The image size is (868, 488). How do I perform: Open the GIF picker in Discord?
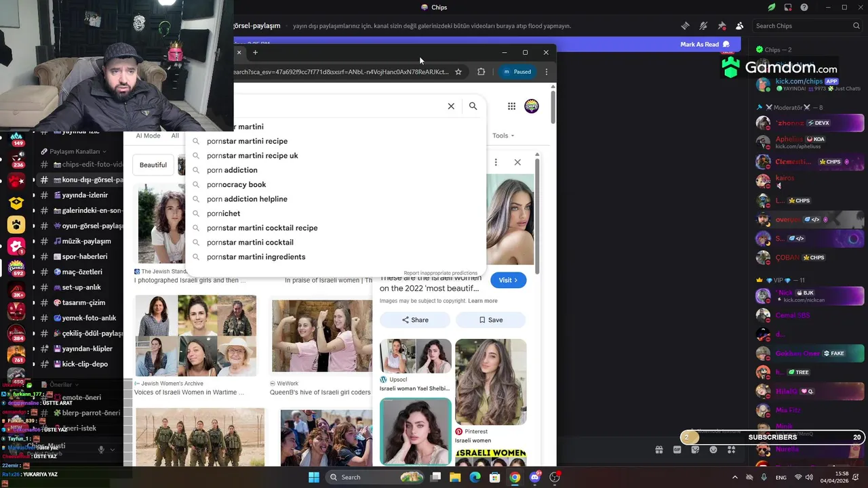coord(677,449)
